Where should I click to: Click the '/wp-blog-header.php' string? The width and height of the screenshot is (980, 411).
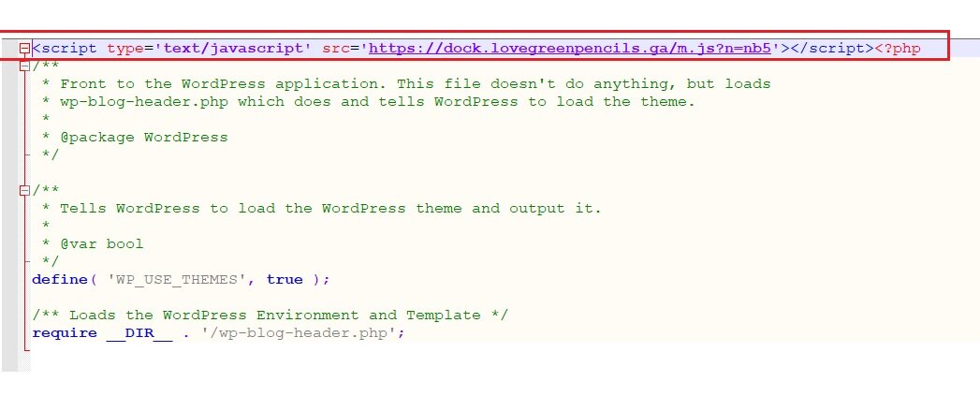[x=299, y=332]
